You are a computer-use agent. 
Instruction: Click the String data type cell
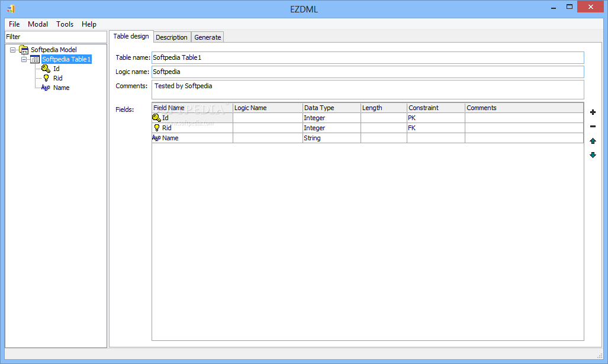pyautogui.click(x=332, y=138)
